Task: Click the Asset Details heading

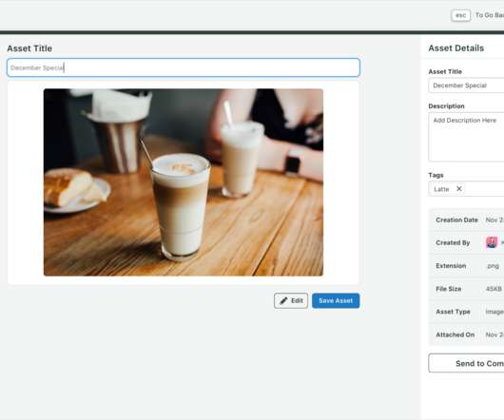Action: 456,48
